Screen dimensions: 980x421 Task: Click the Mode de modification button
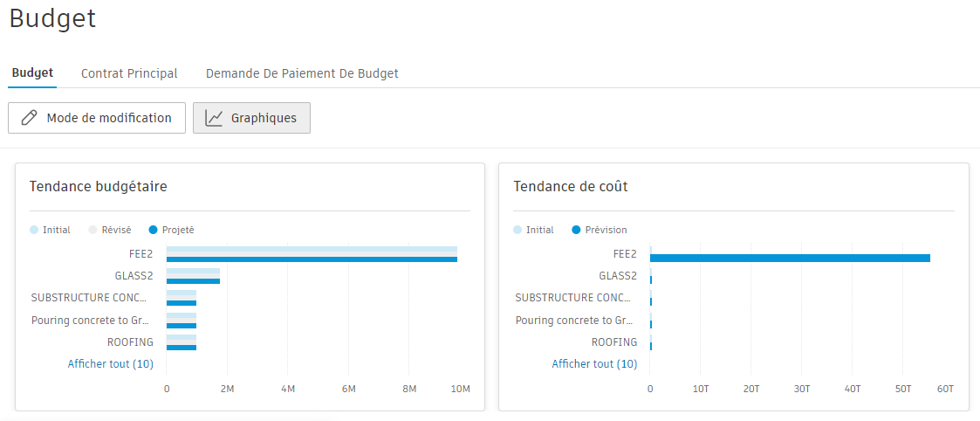pos(97,118)
